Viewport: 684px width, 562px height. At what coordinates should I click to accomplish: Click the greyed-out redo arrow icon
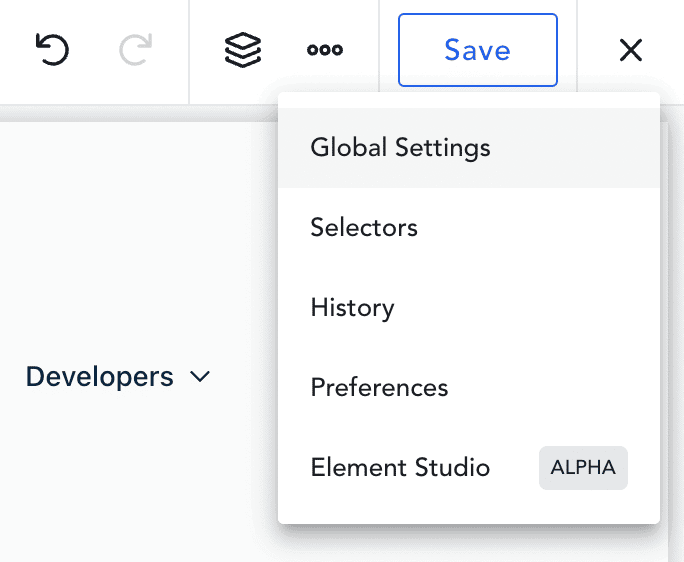(135, 50)
